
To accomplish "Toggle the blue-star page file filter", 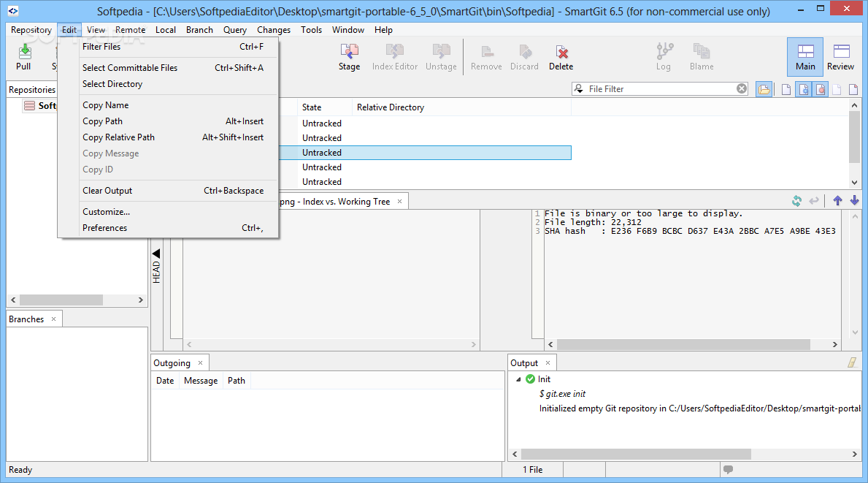I will click(804, 89).
